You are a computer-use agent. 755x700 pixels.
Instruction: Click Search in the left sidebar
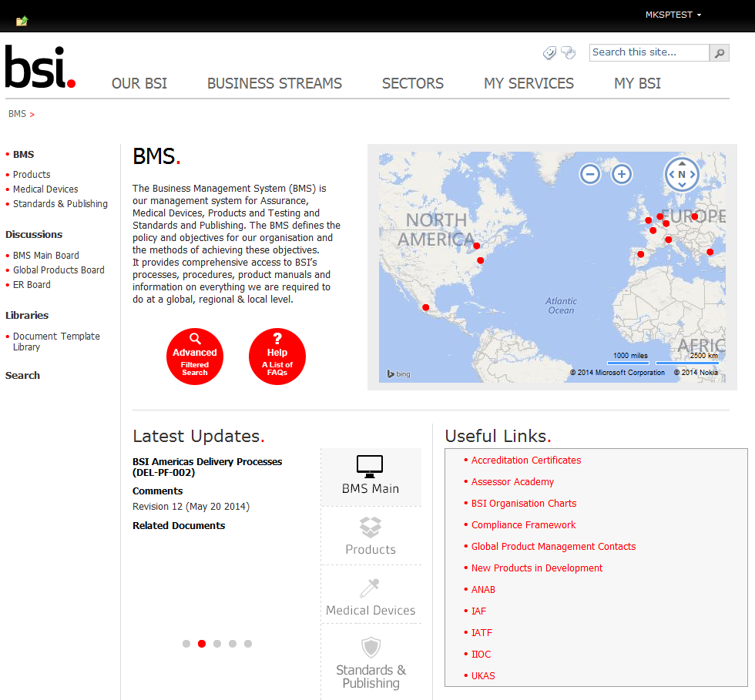click(22, 376)
